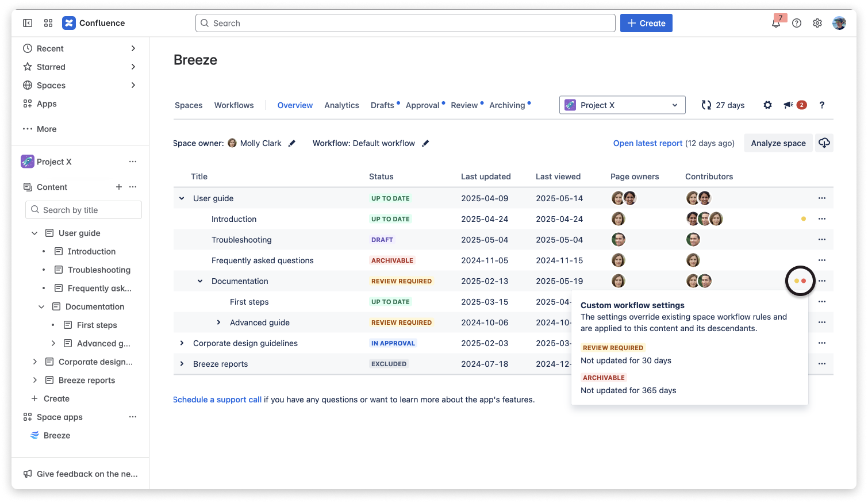The width and height of the screenshot is (868, 503).
Task: Click Analyze space button
Action: 778,143
